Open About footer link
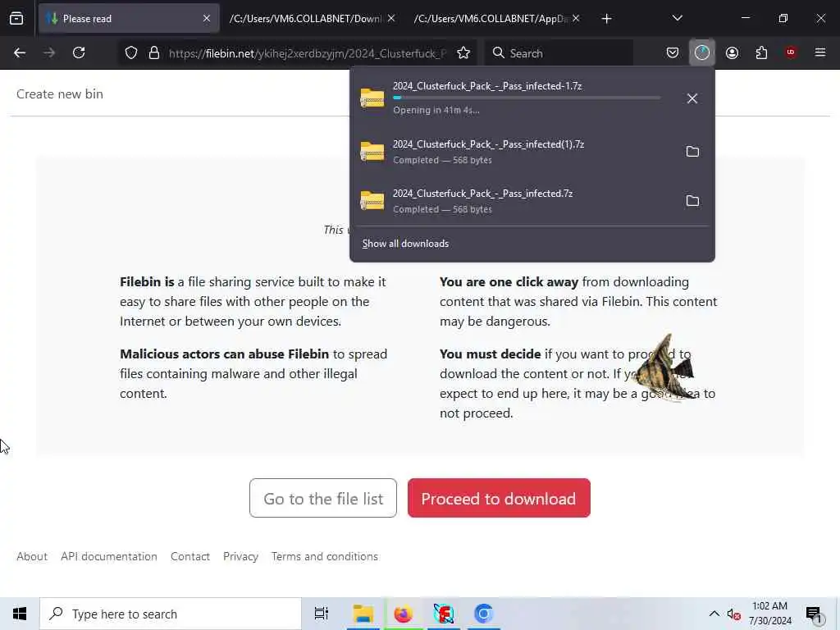 click(x=32, y=557)
